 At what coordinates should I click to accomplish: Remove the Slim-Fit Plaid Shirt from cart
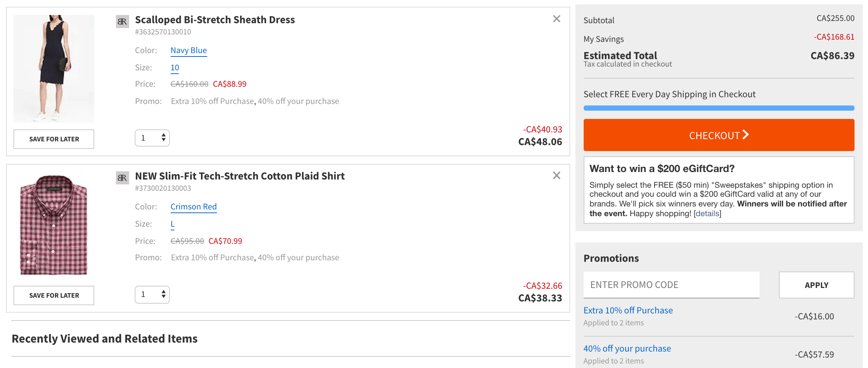pos(556,175)
